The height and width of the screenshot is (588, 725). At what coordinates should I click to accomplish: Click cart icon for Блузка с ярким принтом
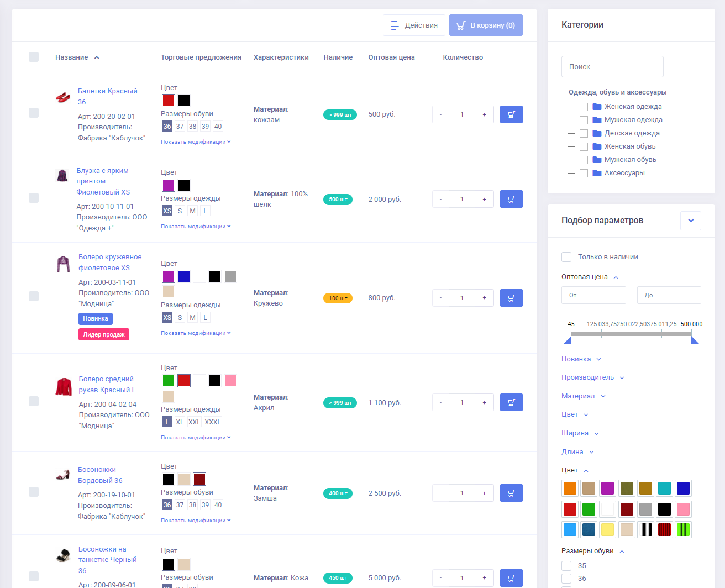click(x=511, y=199)
